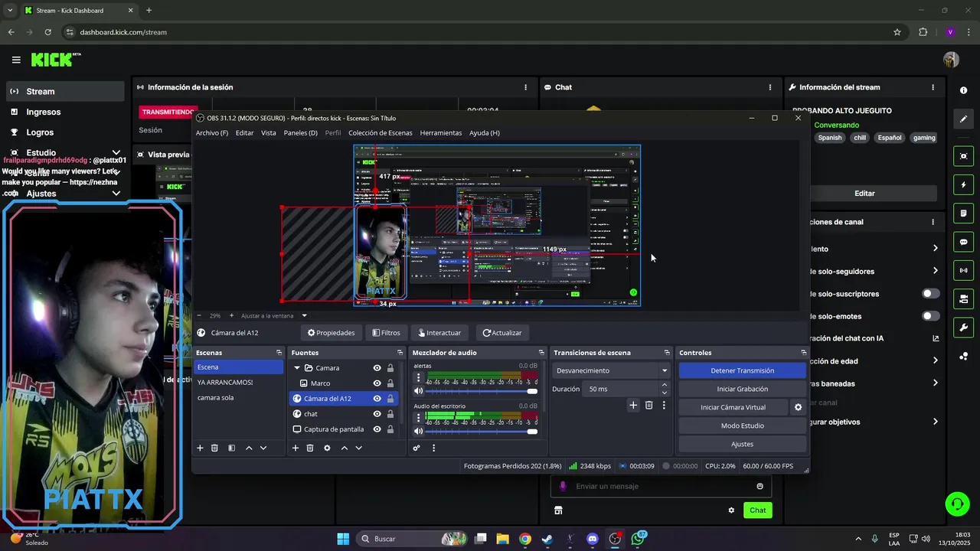Viewport: 980px width, 551px height.
Task: Hide the chat source
Action: tap(377, 414)
